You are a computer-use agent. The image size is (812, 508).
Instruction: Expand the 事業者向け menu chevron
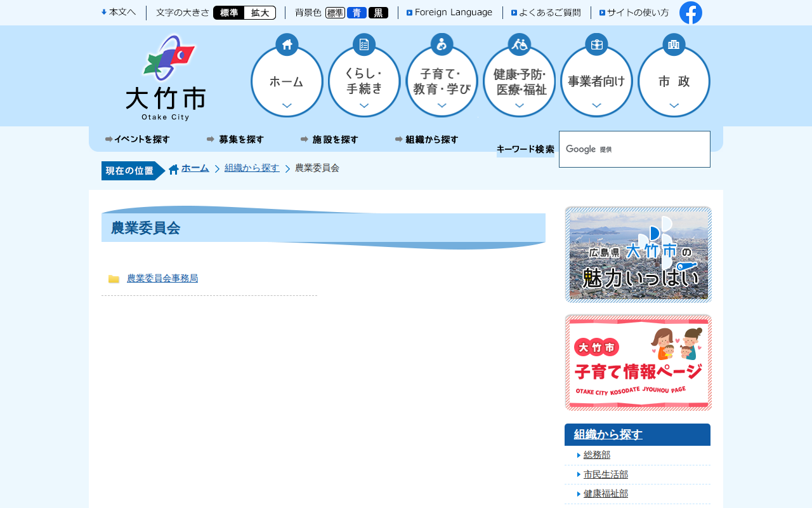tap(596, 106)
